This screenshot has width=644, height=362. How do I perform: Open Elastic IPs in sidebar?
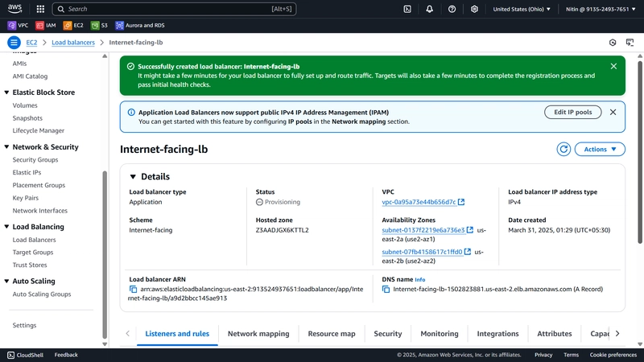27,172
